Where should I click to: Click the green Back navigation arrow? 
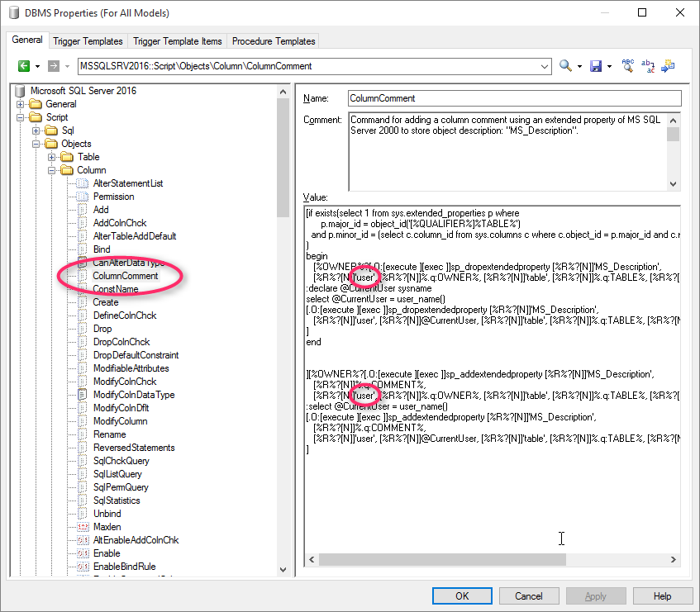pyautogui.click(x=23, y=66)
